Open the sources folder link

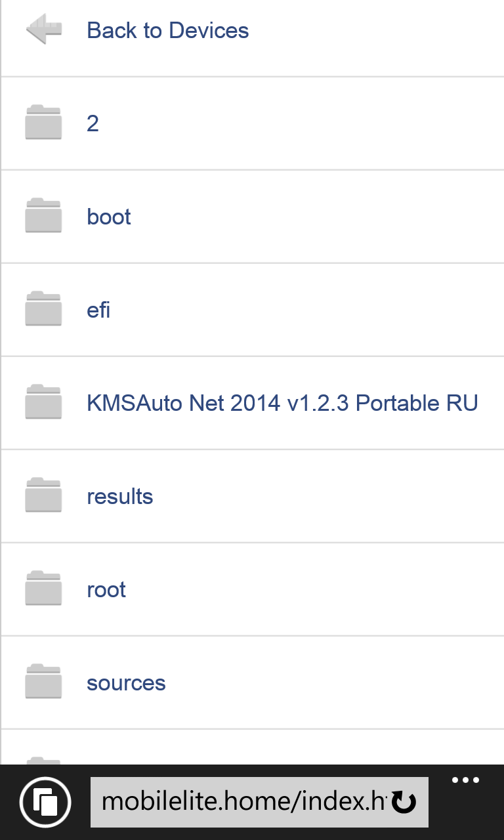[x=126, y=682]
